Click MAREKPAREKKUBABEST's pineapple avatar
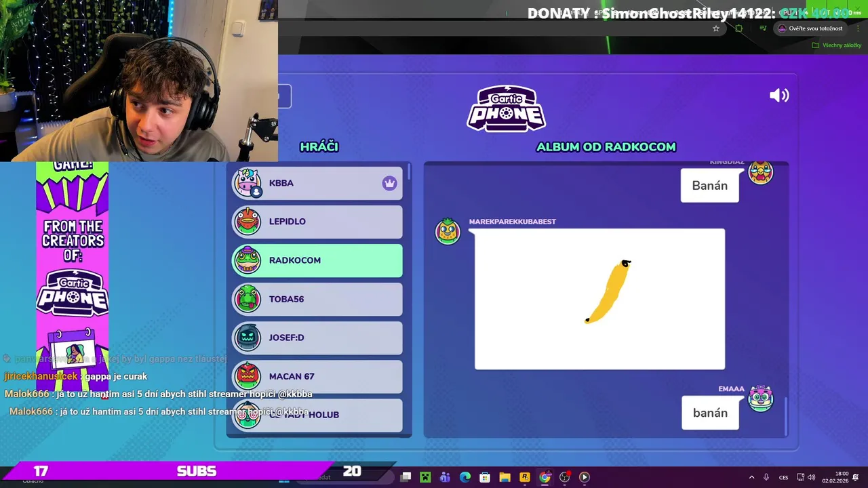 point(448,231)
